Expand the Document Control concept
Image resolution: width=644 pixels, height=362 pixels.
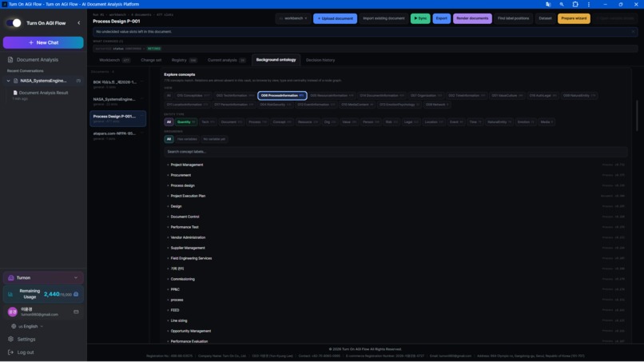[x=168, y=217]
